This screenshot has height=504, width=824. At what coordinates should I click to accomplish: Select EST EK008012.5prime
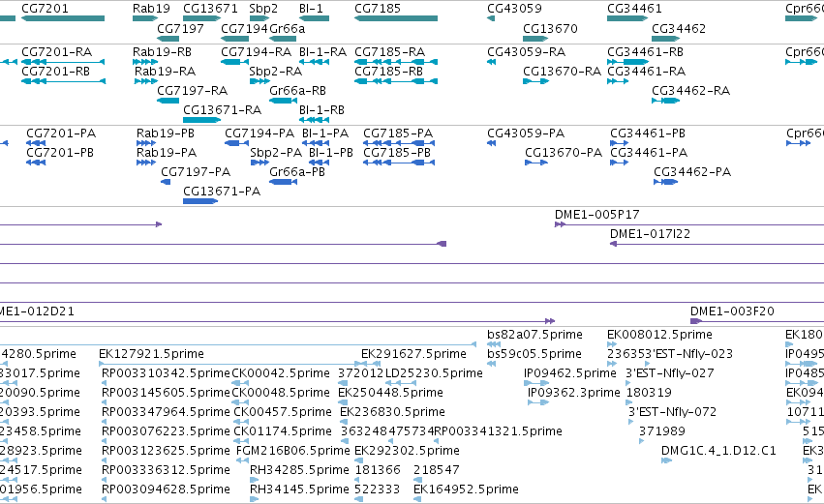(x=659, y=335)
